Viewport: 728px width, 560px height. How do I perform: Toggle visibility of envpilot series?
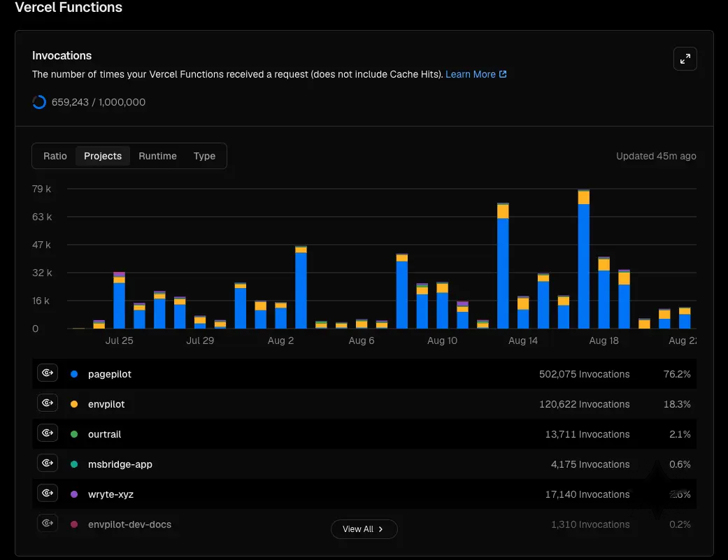(x=48, y=403)
